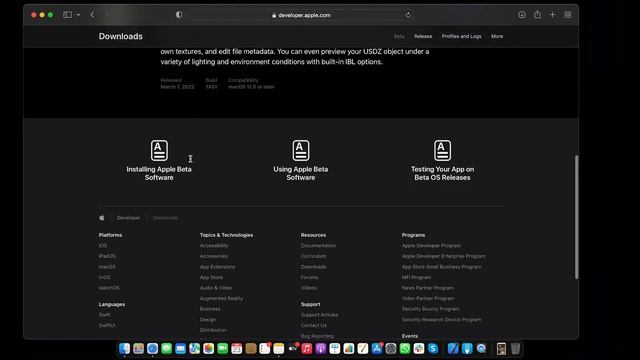The height and width of the screenshot is (360, 640).
Task: Open the iPadOS footer link
Action: [107, 256]
